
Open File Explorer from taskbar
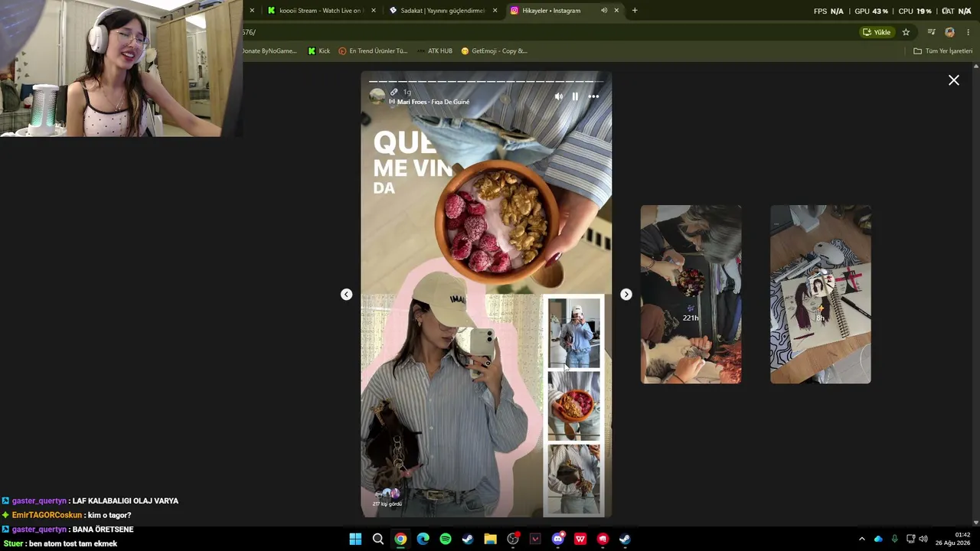tap(490, 539)
